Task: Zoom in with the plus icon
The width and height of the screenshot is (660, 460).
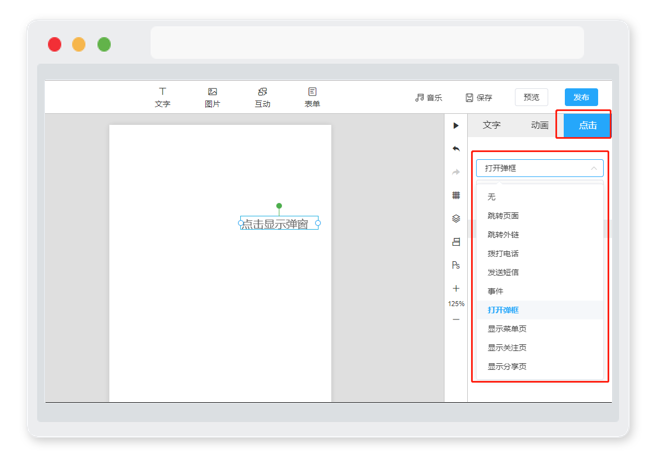Action: (x=456, y=288)
